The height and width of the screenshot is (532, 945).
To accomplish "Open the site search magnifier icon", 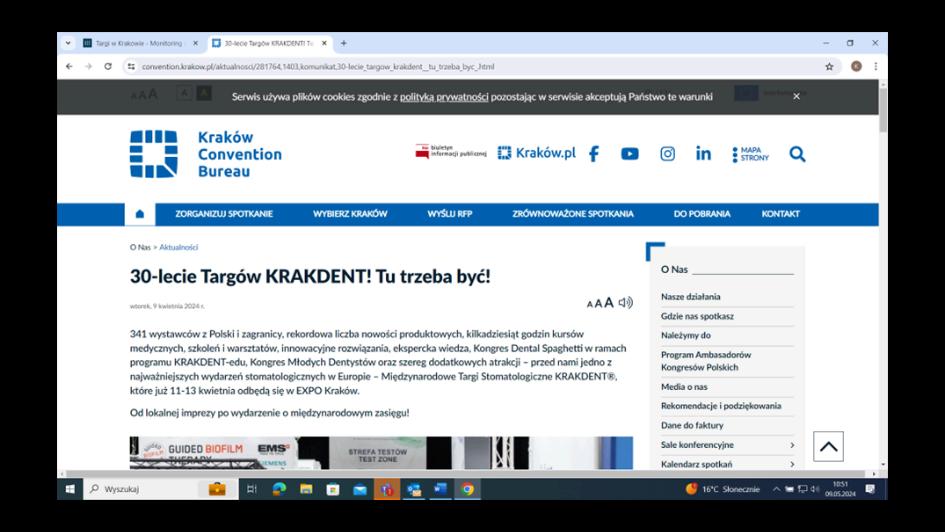I will (x=797, y=154).
